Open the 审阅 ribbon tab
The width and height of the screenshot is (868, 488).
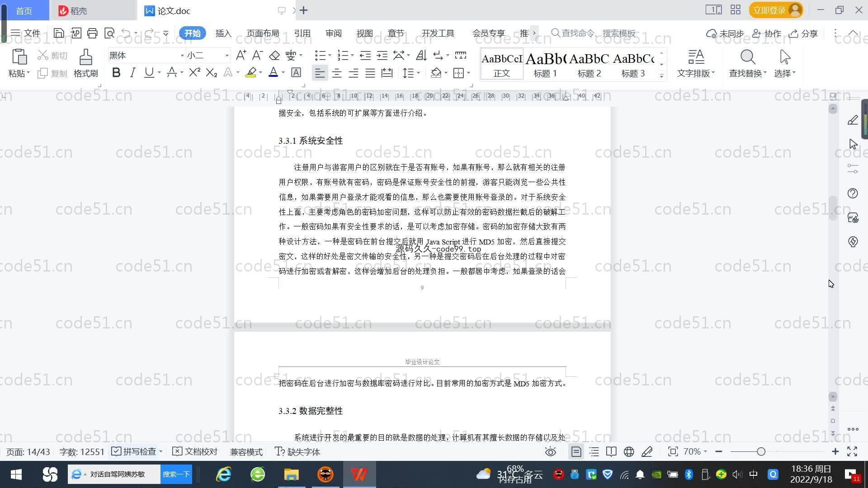coord(333,33)
